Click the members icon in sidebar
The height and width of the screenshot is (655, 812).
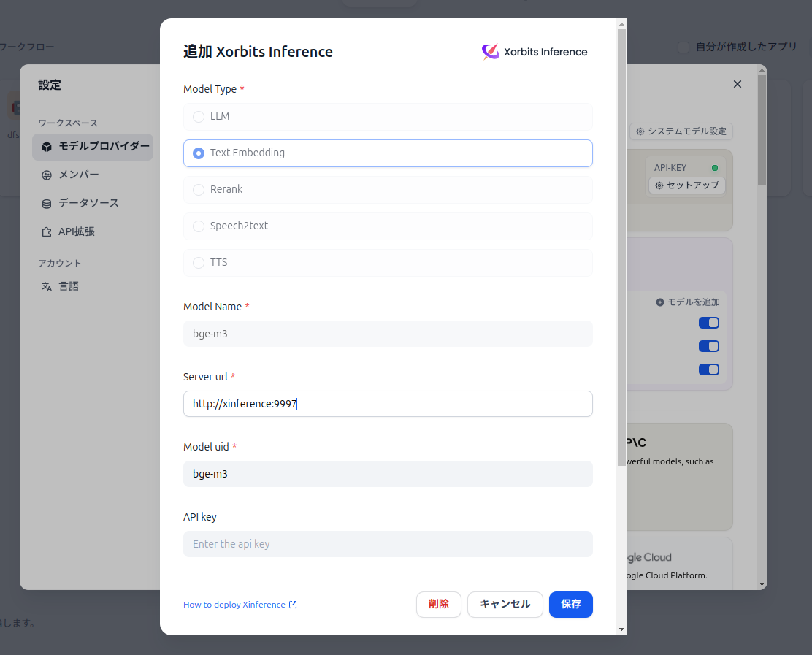coord(47,175)
